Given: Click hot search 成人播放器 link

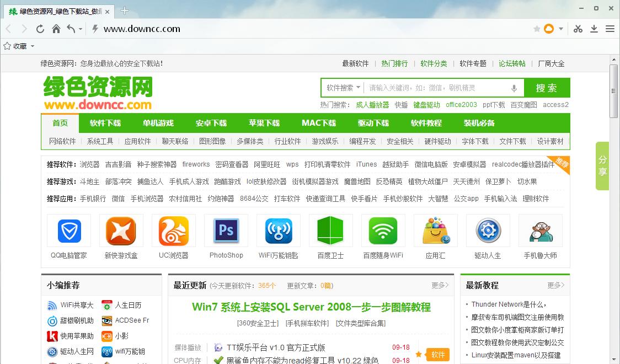Looking at the screenshot, I should click(372, 105).
